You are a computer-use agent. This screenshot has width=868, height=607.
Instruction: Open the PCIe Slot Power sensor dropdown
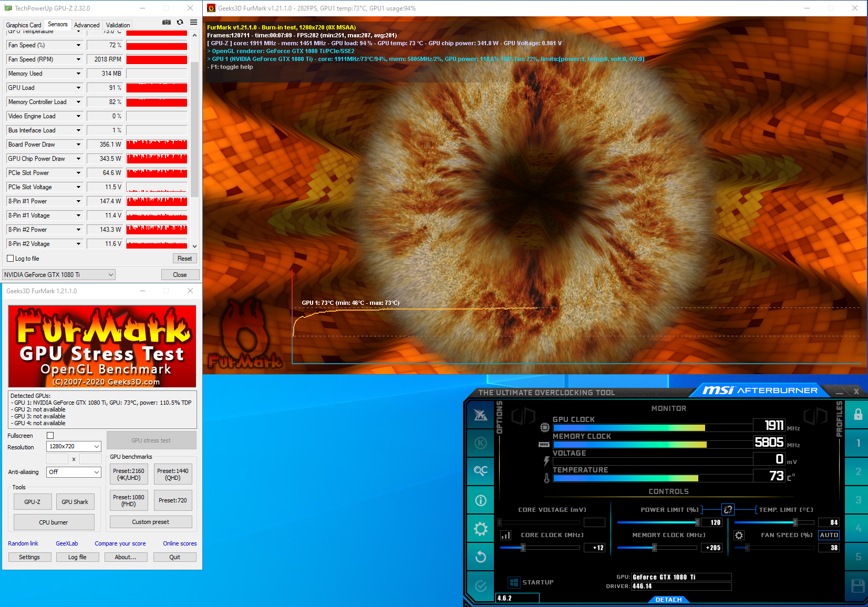(x=79, y=173)
